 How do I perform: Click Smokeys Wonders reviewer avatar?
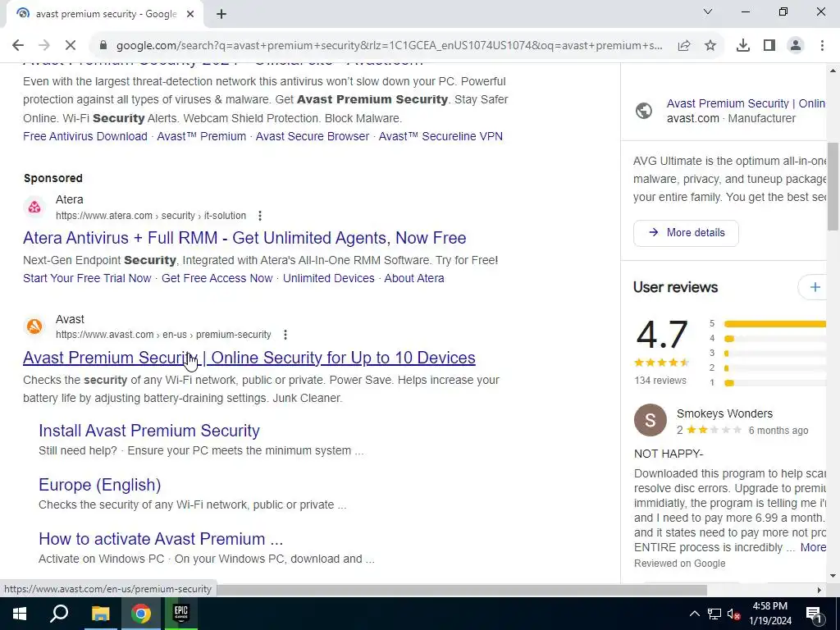651,420
